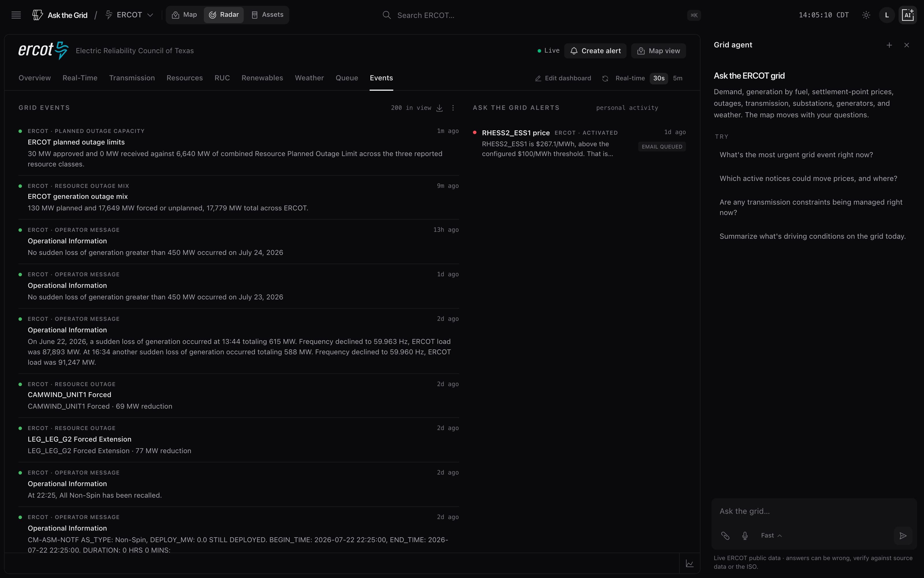Viewport: 924px width, 578px height.
Task: Click the ERCOT logo in dashboard header
Action: point(44,51)
